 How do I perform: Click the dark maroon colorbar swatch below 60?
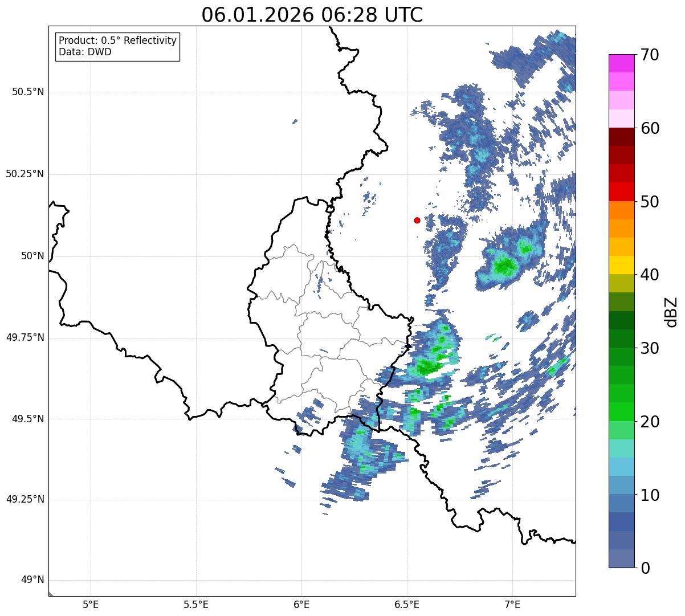[622, 137]
